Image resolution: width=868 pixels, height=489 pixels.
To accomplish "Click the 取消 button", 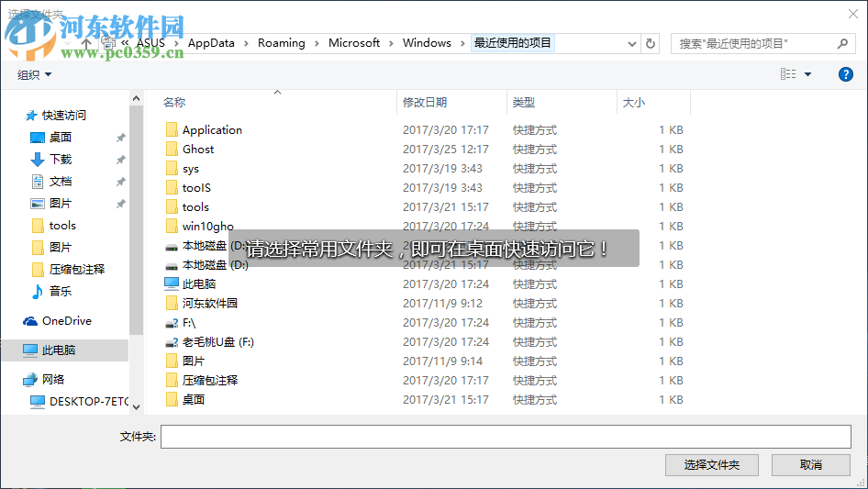I will pyautogui.click(x=811, y=465).
